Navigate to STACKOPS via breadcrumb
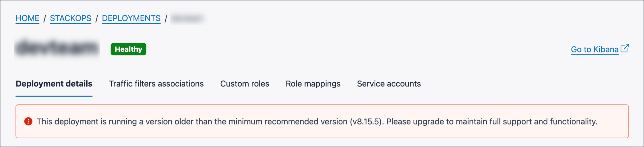Screen dimensions: 644x147 click(71, 18)
